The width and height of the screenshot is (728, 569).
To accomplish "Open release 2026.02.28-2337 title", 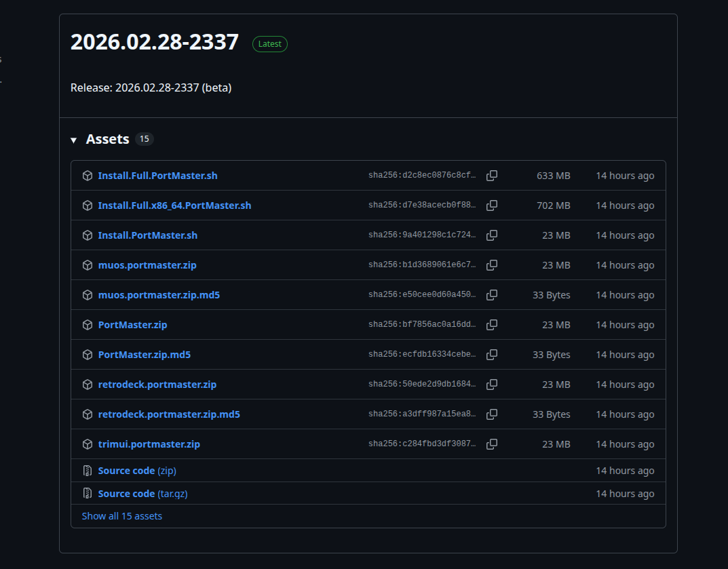I will click(x=155, y=42).
